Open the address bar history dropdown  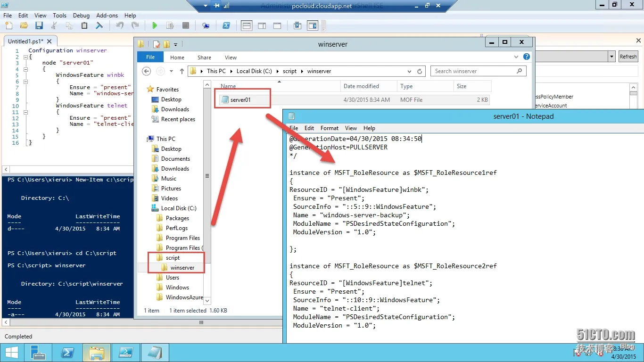click(409, 71)
